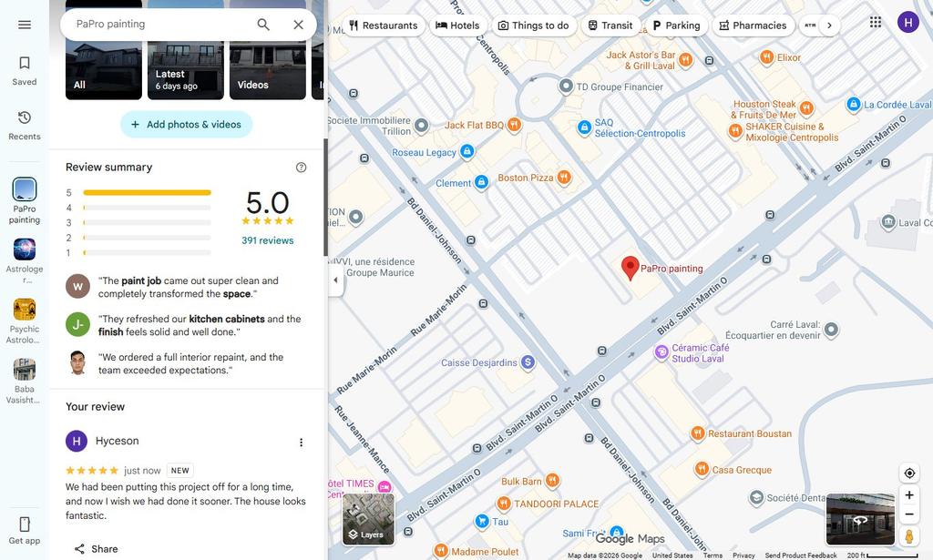
Task: Show more category chips arrow
Action: [x=829, y=25]
